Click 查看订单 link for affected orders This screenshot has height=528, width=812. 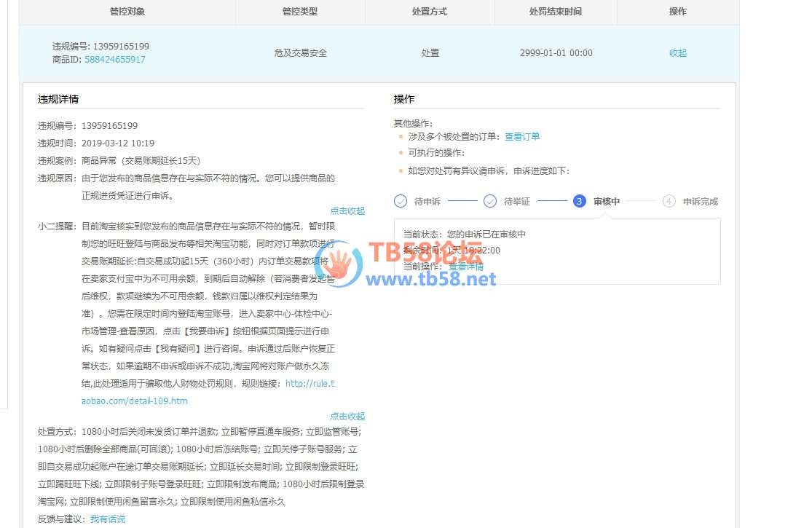click(522, 137)
